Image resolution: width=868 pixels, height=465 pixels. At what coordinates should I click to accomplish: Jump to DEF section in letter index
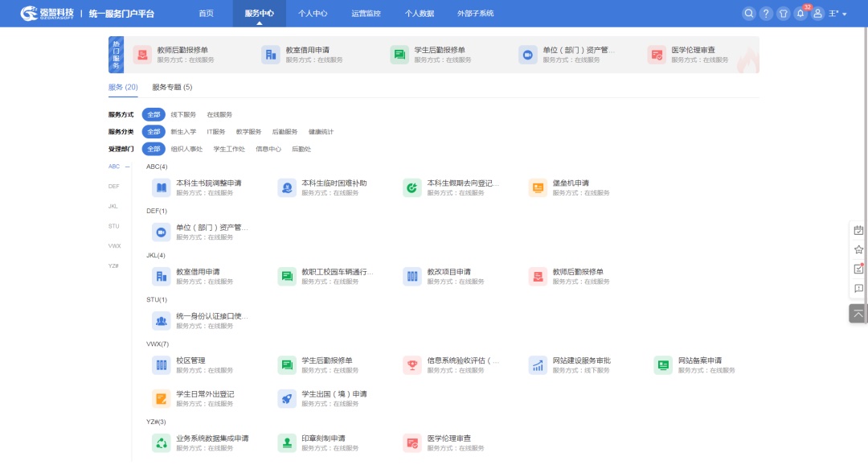(114, 187)
